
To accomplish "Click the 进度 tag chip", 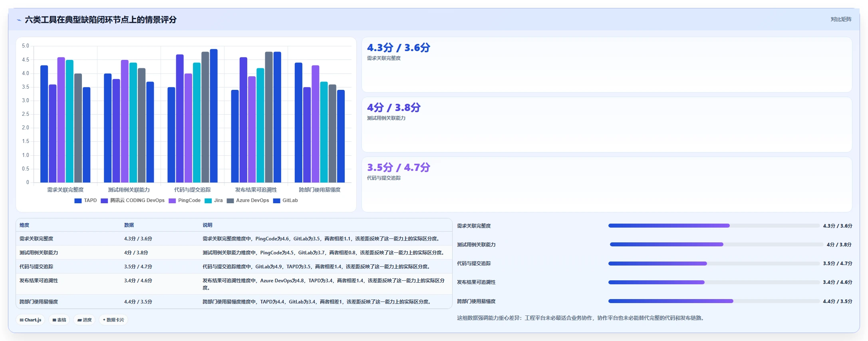I will pos(84,320).
